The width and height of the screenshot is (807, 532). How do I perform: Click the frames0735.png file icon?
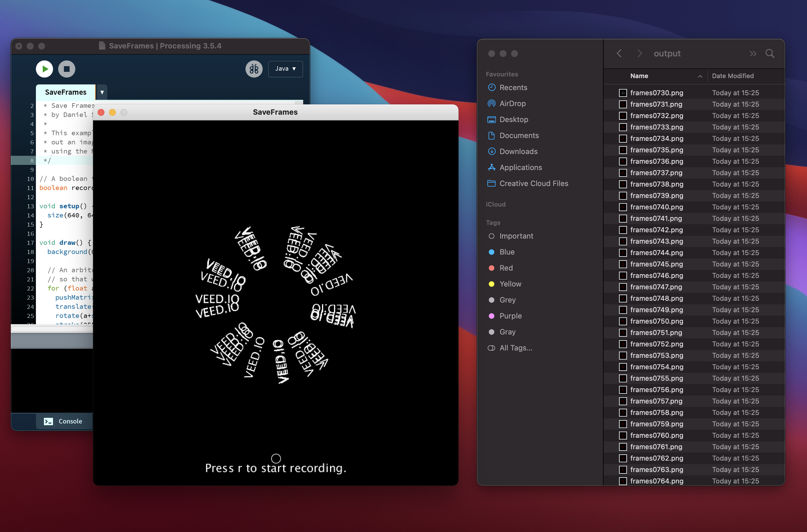coord(623,150)
